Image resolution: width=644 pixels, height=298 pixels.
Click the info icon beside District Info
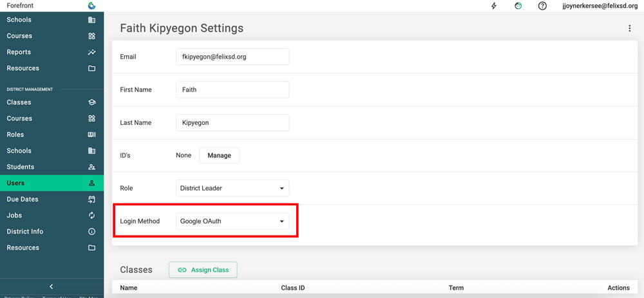91,232
